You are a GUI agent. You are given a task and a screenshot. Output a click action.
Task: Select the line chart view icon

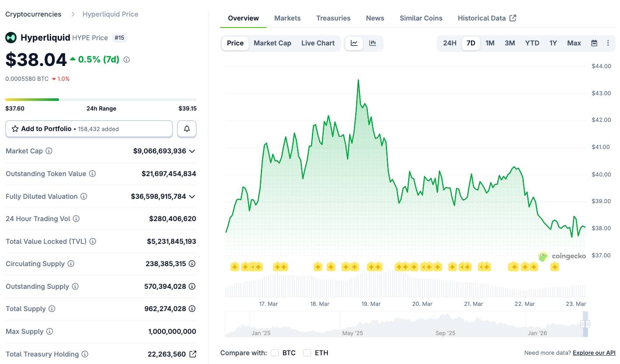(354, 43)
